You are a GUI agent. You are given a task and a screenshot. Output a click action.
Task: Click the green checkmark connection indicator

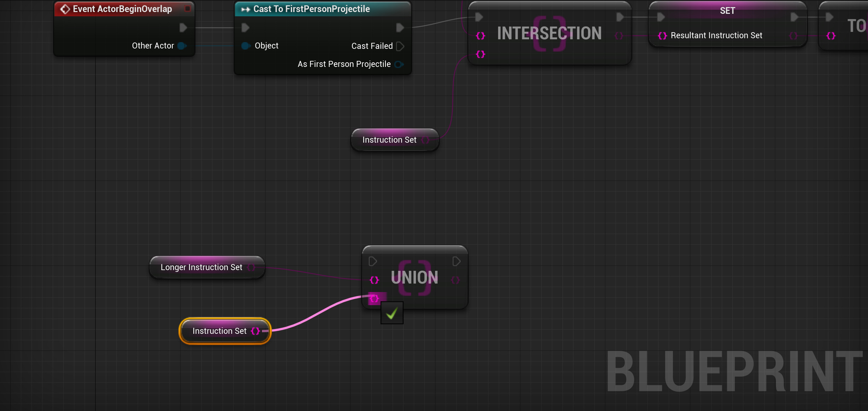pyautogui.click(x=392, y=313)
